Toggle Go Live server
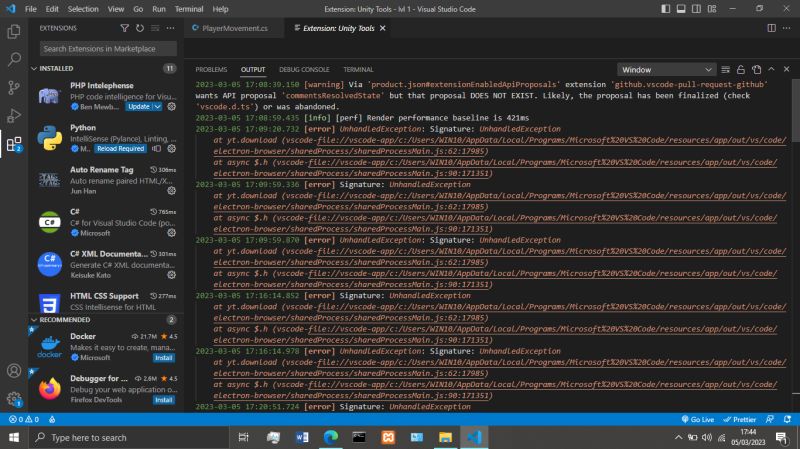Viewport: 800px width, 449px height. click(x=698, y=419)
